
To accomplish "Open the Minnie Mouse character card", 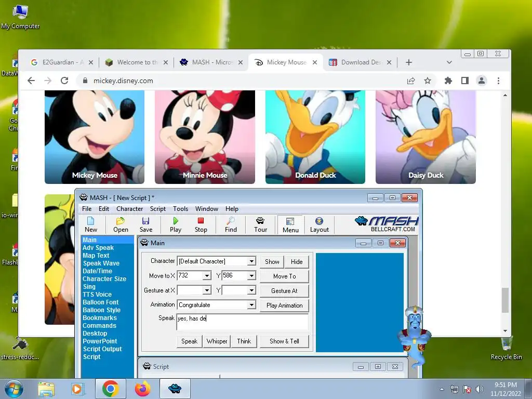I will coord(205,137).
